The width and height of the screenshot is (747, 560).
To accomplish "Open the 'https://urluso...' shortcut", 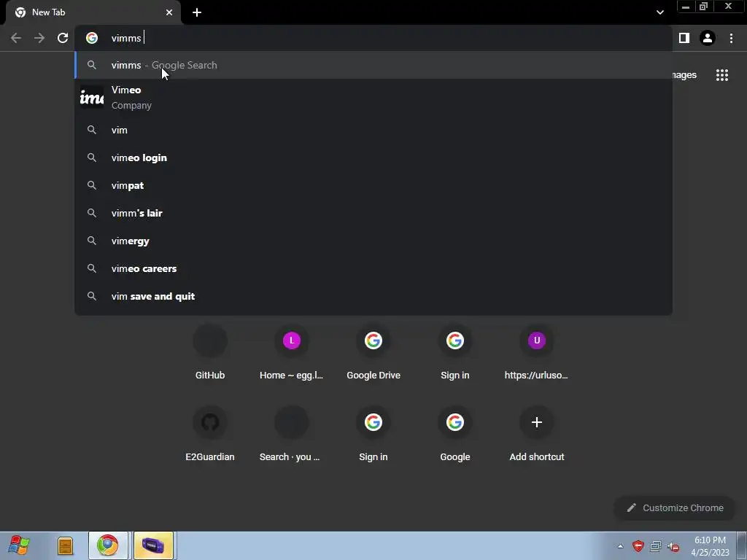I will pyautogui.click(x=536, y=352).
